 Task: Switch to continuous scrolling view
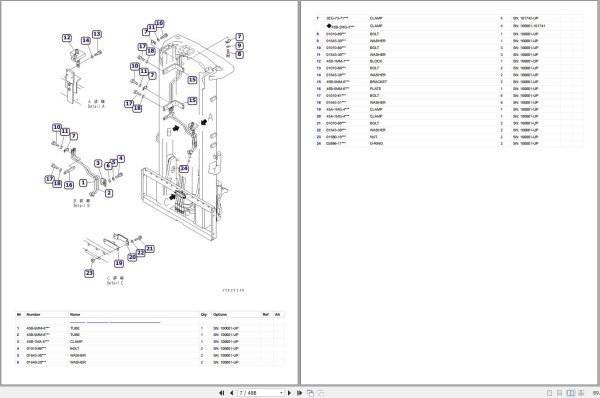coord(559,393)
